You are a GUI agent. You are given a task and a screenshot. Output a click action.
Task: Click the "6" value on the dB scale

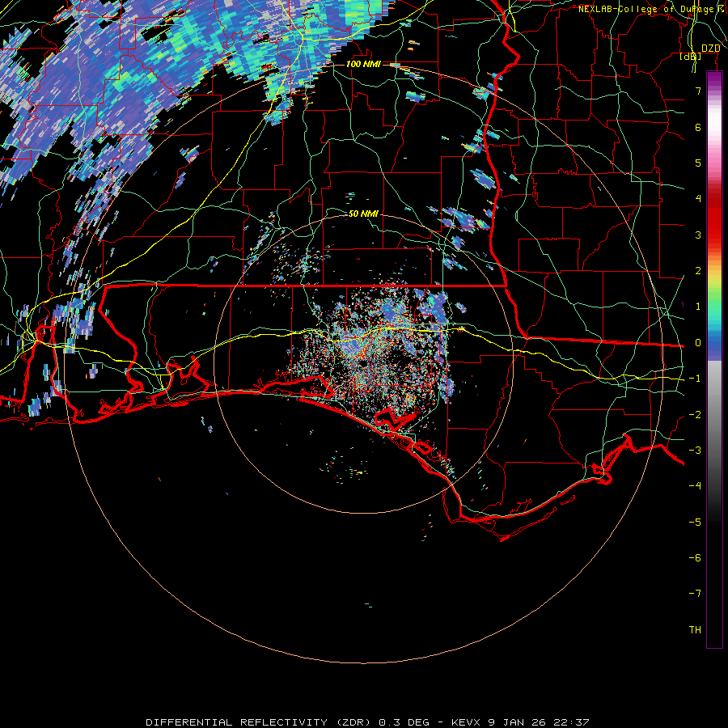pyautogui.click(x=698, y=127)
